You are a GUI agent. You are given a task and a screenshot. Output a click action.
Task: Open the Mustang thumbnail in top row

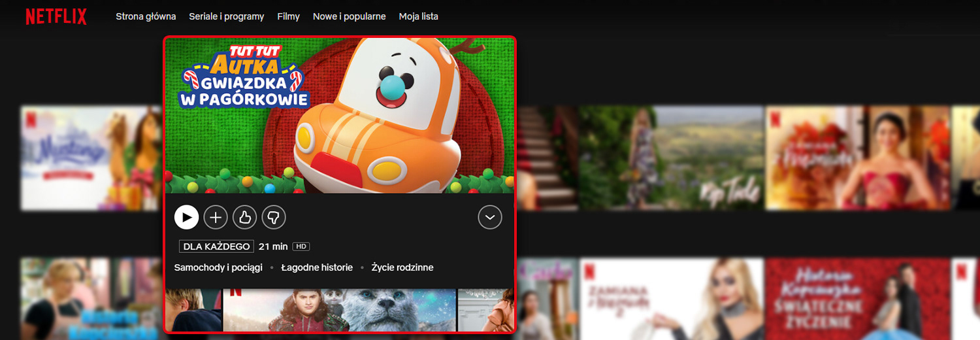click(92, 158)
